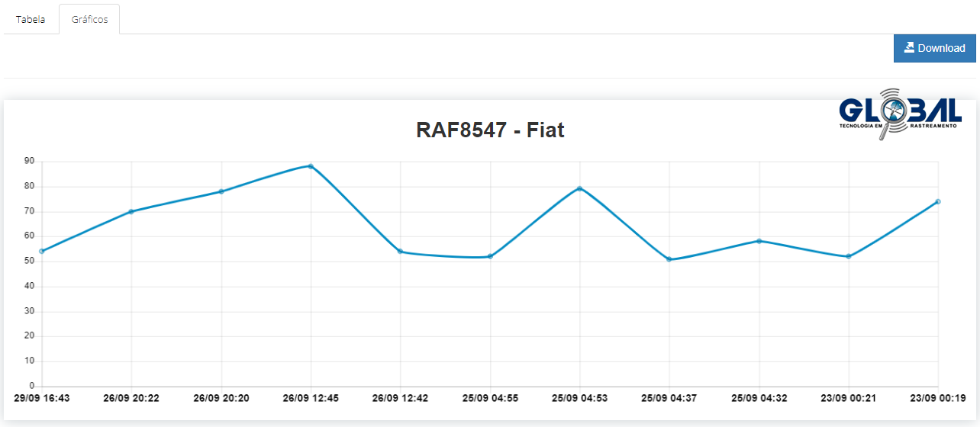The width and height of the screenshot is (980, 427).
Task: Click the Download button
Action: coord(934,48)
